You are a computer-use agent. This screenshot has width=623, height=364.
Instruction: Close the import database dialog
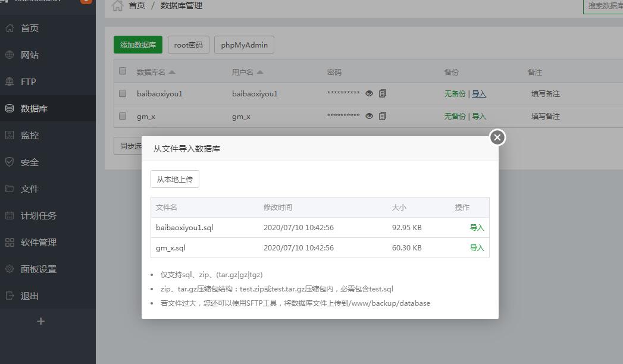tap(497, 137)
